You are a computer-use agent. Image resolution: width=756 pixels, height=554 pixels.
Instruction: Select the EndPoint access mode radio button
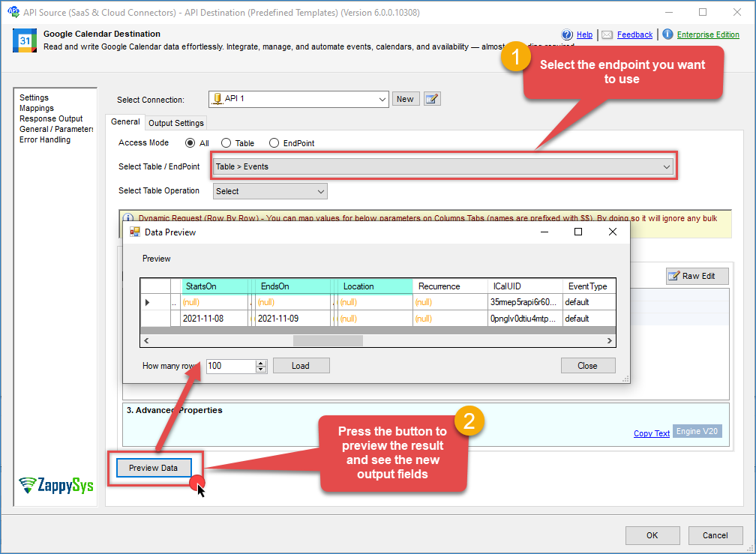pos(274,143)
